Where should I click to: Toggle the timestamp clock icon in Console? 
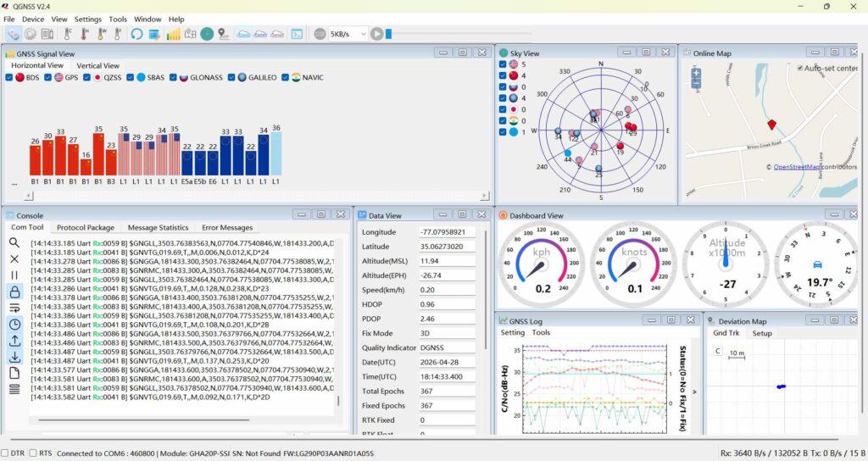(14, 325)
